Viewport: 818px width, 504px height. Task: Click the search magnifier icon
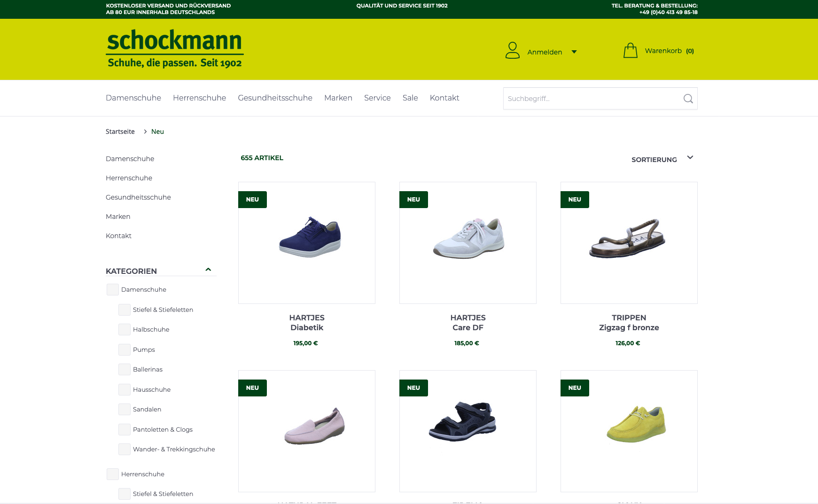click(x=688, y=99)
